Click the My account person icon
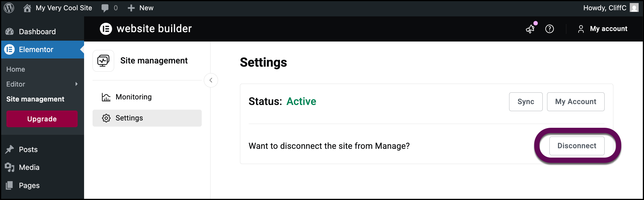This screenshot has height=200, width=644. (x=581, y=29)
